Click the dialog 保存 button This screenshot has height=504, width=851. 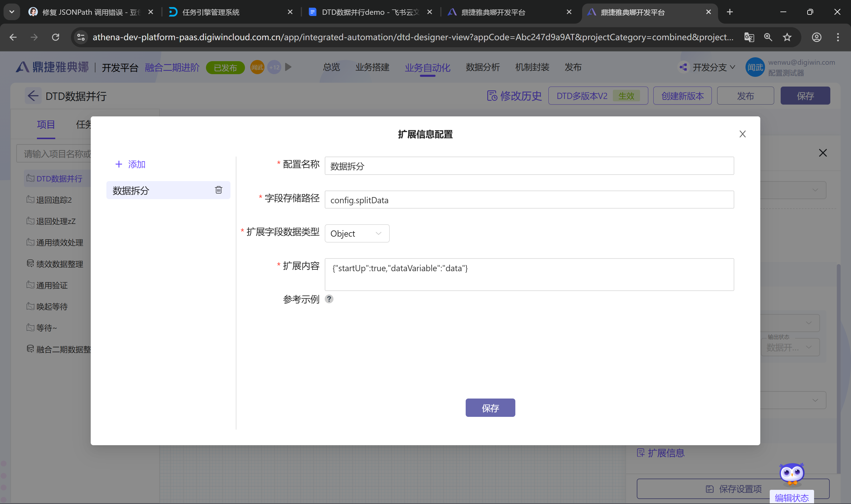[x=490, y=408]
